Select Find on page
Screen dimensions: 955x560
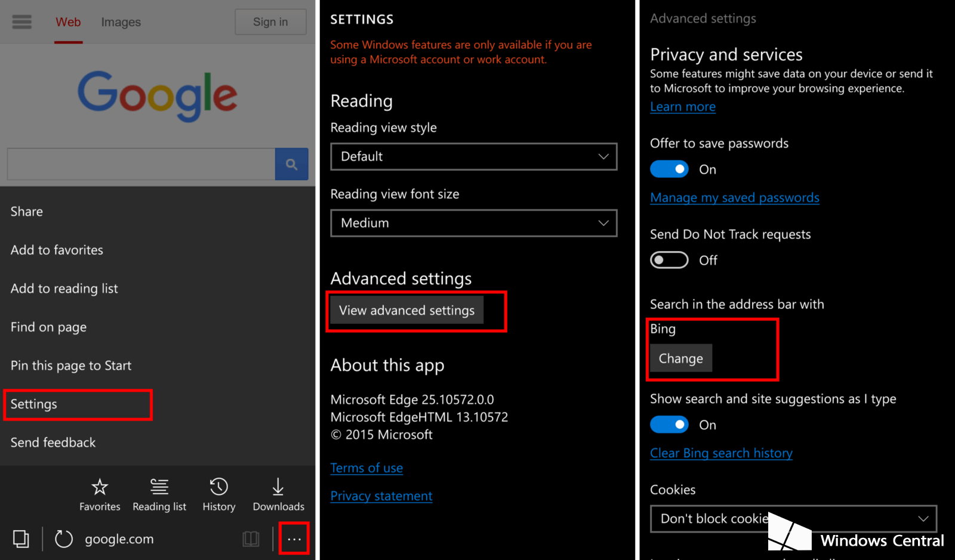coord(48,327)
